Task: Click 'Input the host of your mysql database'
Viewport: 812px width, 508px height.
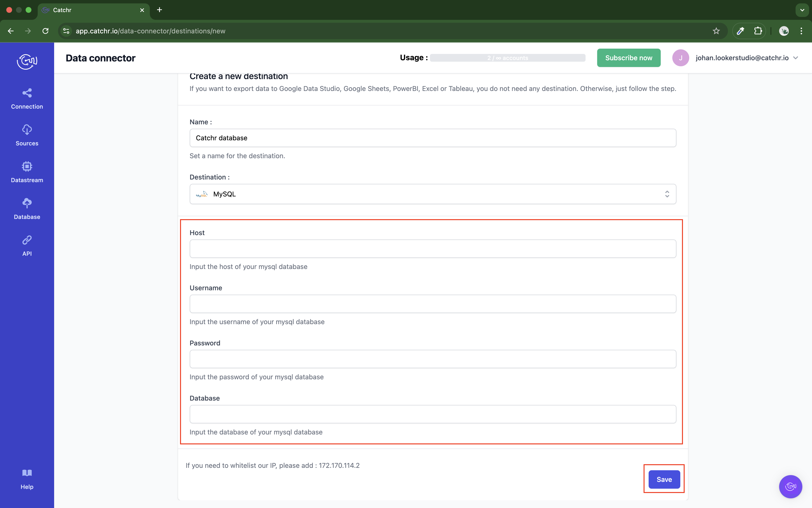Action: coord(248,267)
